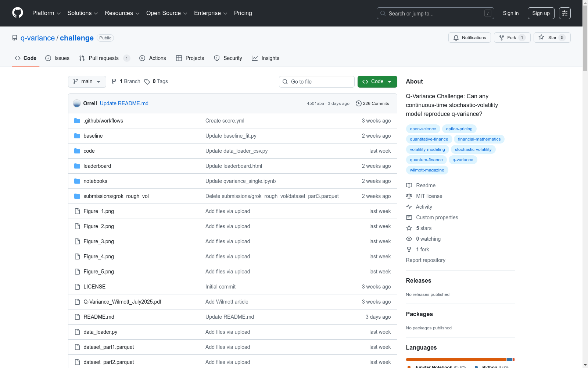588x368 pixels.
Task: Expand the Enterprise menu
Action: 211,13
